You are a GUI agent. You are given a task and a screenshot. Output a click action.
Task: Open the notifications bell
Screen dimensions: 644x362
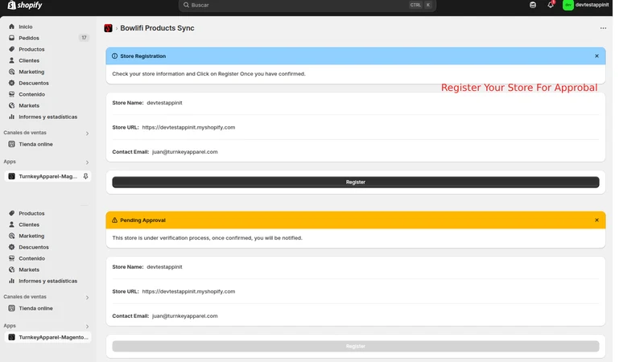pos(551,5)
